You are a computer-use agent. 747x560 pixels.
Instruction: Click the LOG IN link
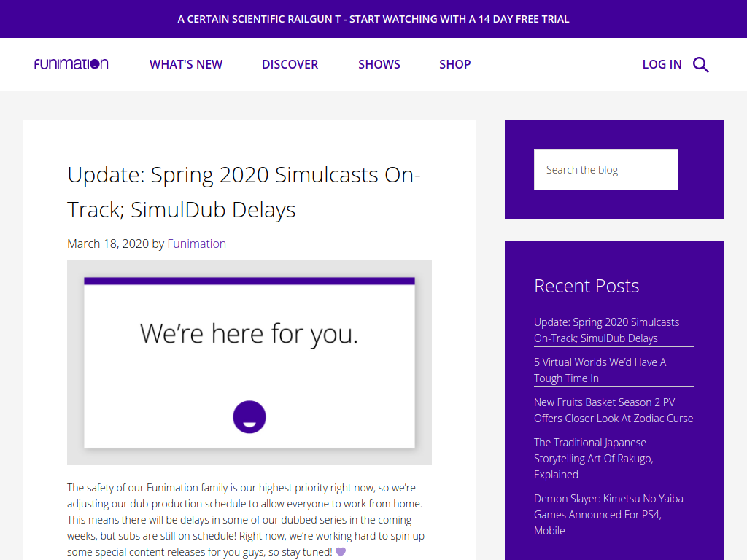click(662, 64)
